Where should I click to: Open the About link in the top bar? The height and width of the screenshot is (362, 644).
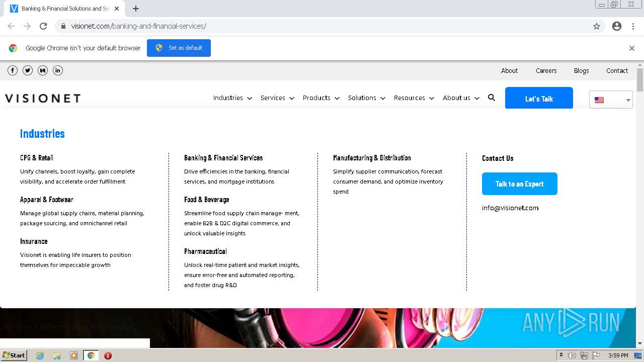pos(509,71)
